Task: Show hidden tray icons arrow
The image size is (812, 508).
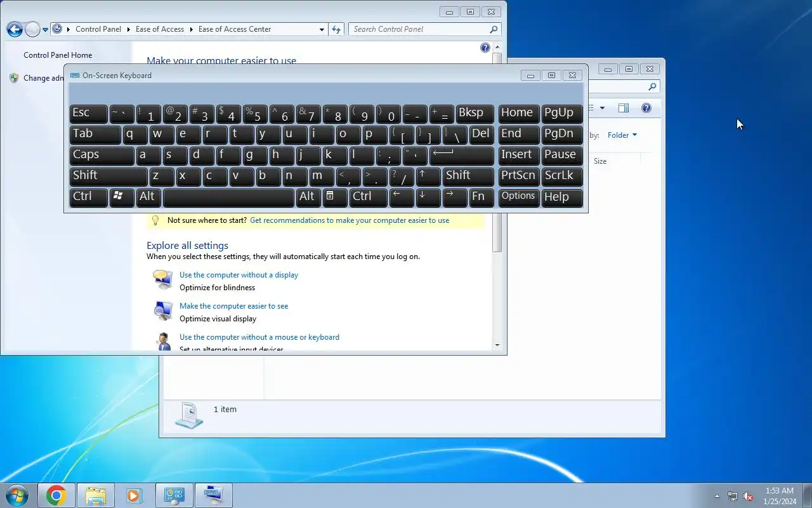Action: point(717,496)
